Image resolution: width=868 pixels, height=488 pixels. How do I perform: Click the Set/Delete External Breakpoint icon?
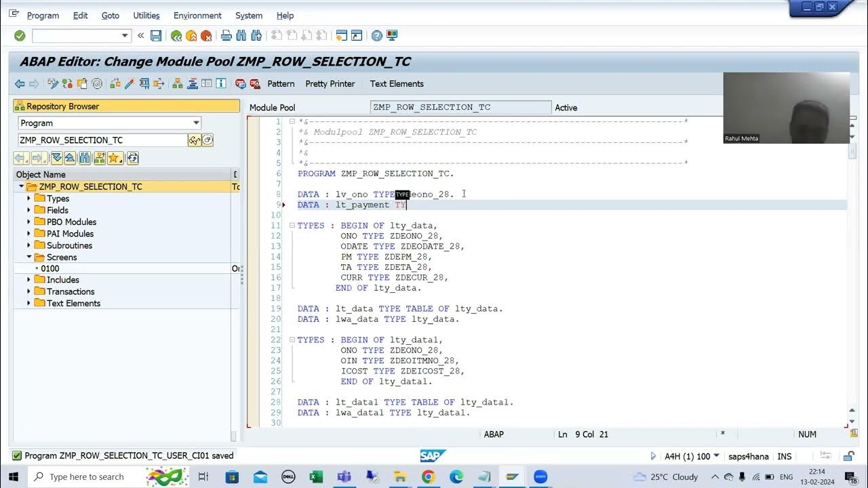pos(255,83)
